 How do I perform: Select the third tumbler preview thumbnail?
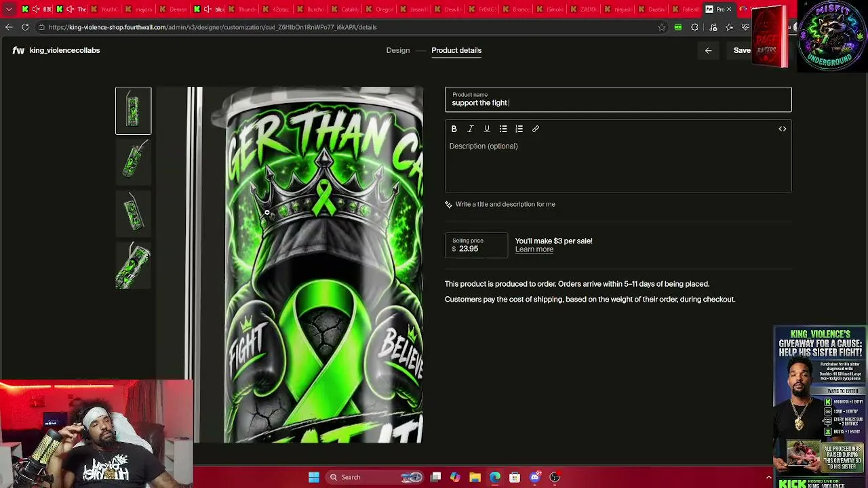click(133, 214)
